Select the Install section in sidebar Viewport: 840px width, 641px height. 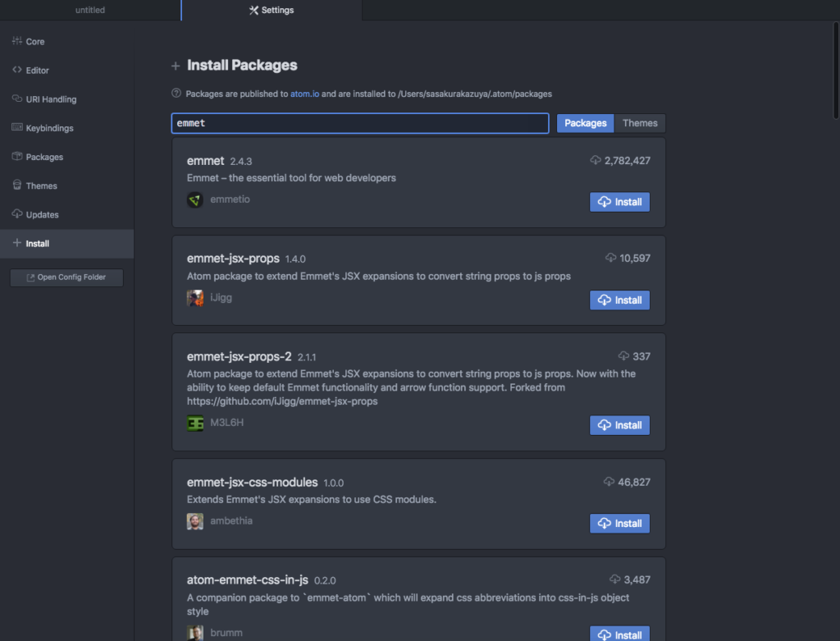point(66,244)
